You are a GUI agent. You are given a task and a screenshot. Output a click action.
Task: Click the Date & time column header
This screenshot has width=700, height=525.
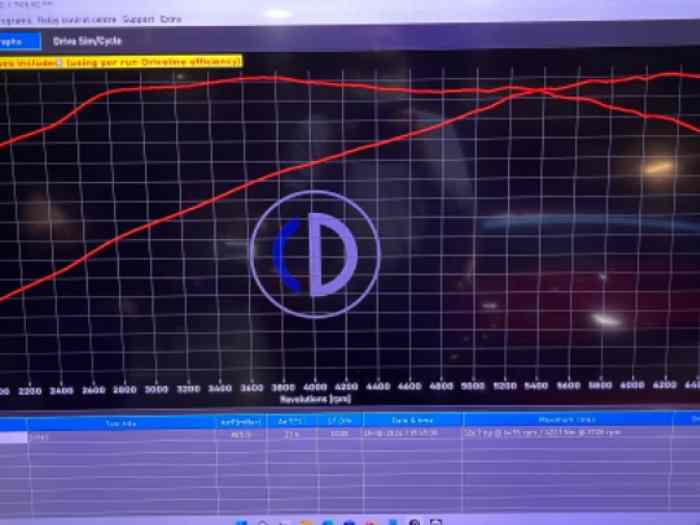click(x=412, y=420)
